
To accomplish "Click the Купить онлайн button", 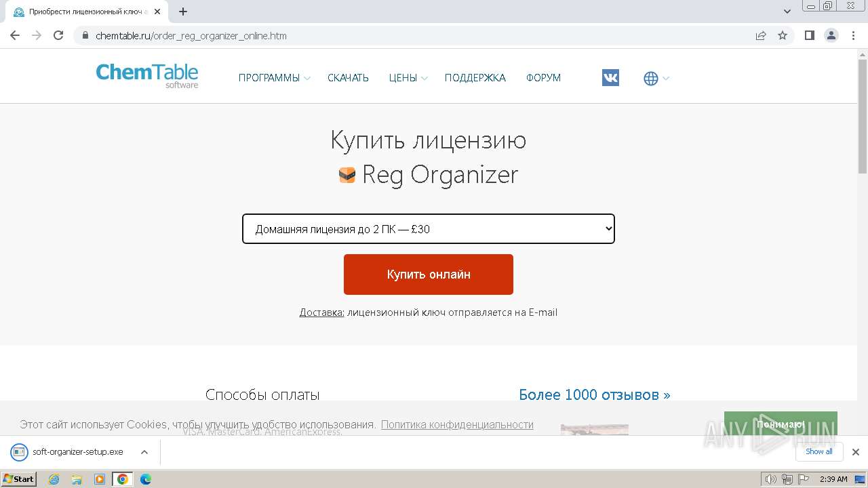I will click(429, 274).
